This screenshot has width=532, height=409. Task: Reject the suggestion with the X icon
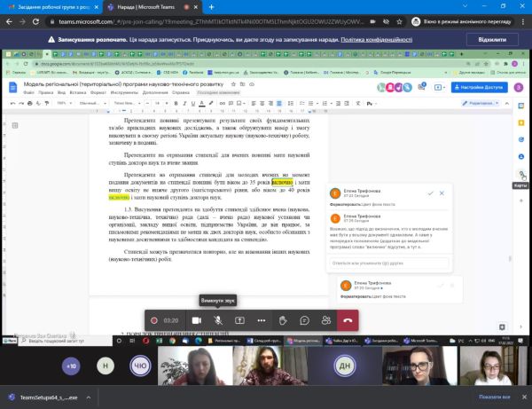coord(442,193)
